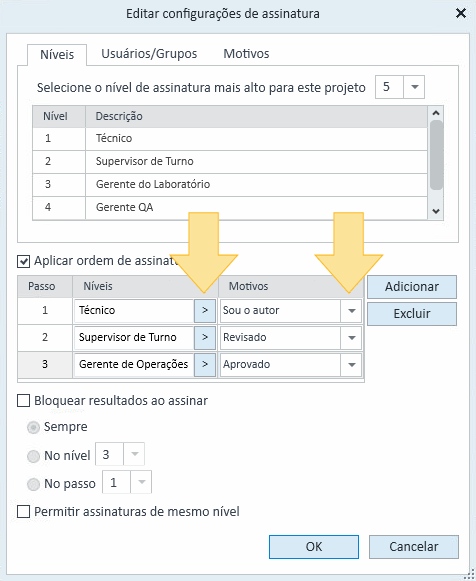Click the levels list scrollbar thumb
The width and height of the screenshot is (476, 581).
pyautogui.click(x=436, y=155)
